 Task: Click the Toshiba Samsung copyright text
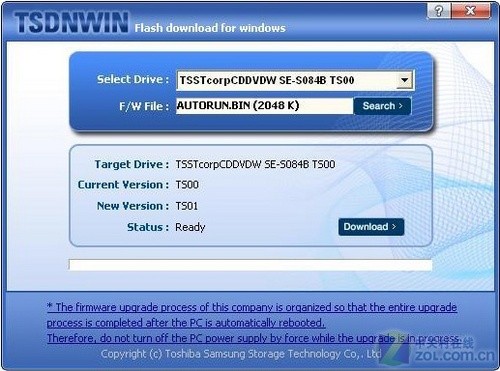coord(241,354)
